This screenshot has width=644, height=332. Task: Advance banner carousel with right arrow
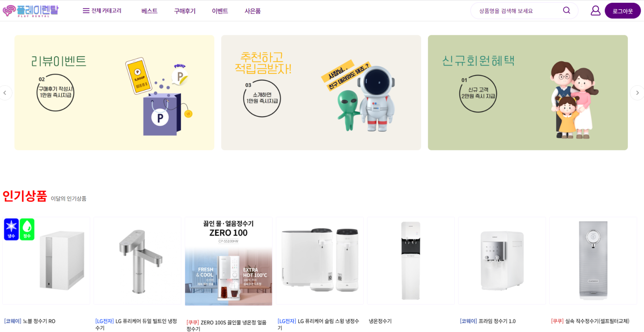click(637, 93)
